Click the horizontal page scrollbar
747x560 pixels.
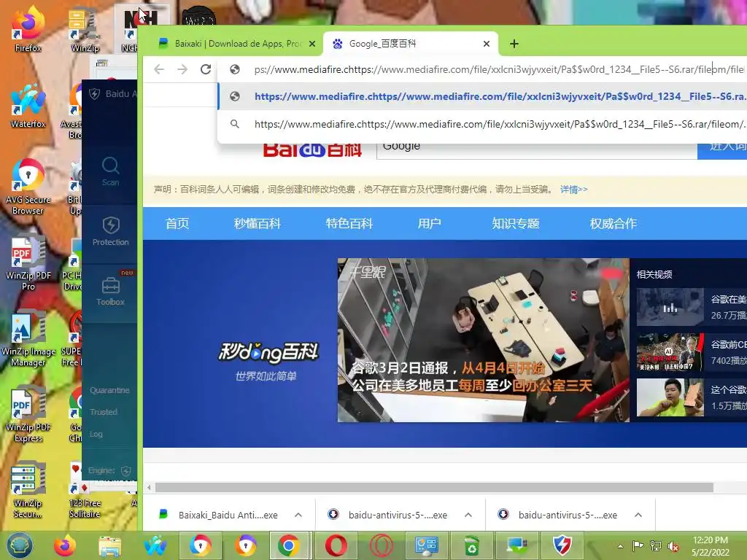(x=435, y=487)
